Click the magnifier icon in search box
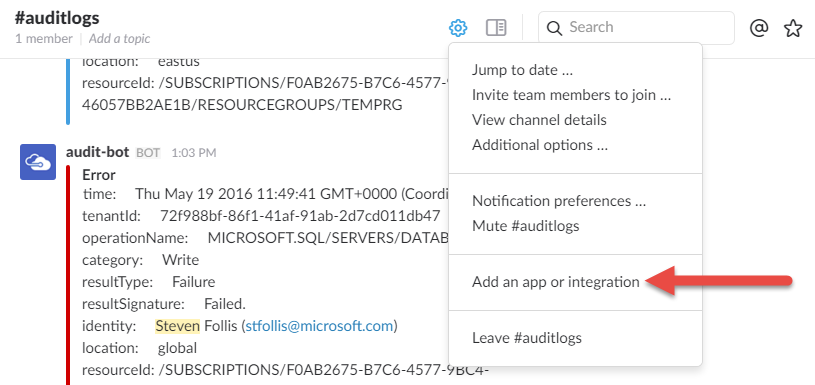 (x=555, y=28)
